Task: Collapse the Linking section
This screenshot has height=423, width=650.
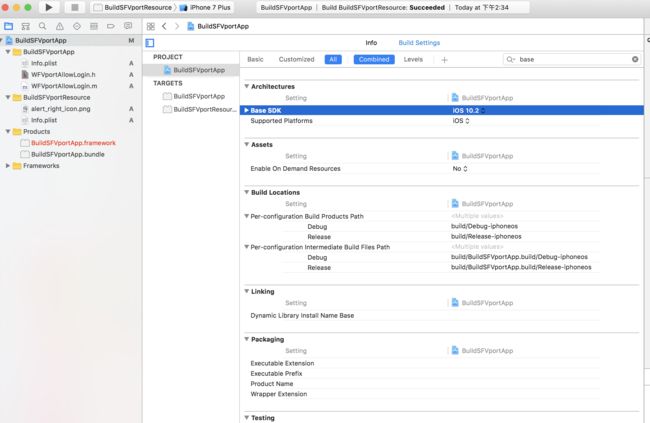Action: 247,291
